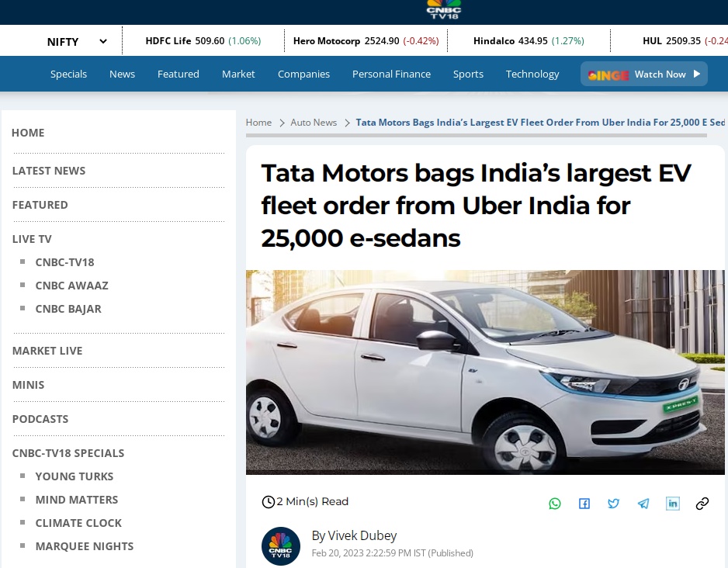728x568 pixels.
Task: Open CLIMATE CLOCK special
Action: tap(78, 523)
